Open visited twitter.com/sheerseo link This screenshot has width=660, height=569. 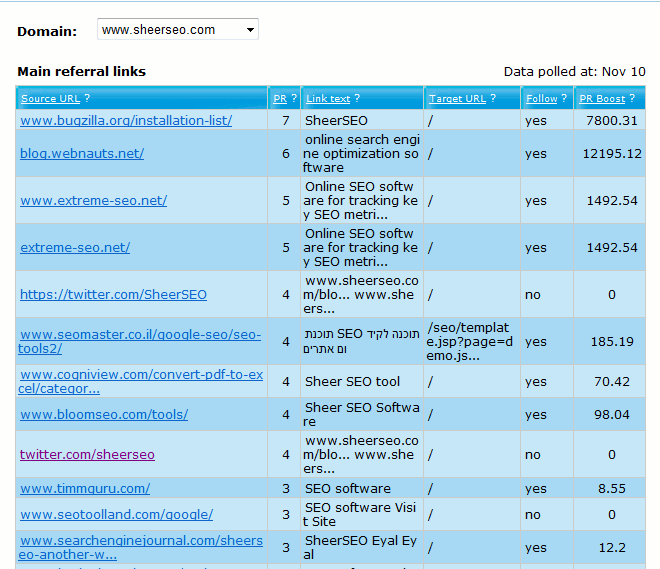87,455
